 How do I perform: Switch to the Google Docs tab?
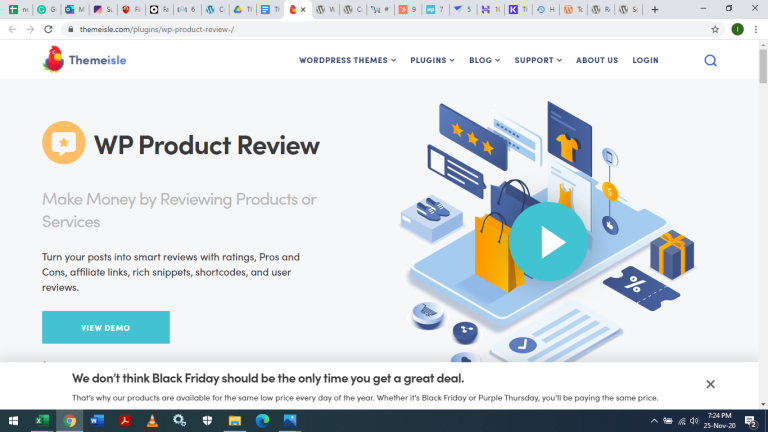tap(270, 9)
